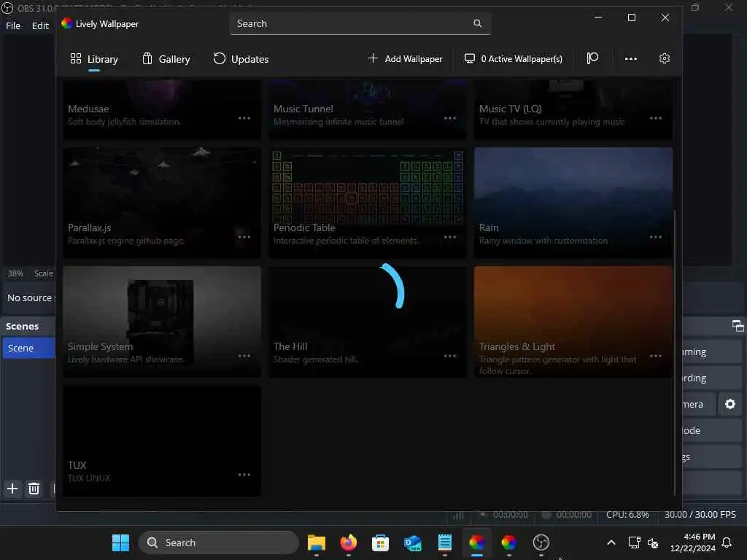This screenshot has width=747, height=560.
Task: Open OBS virtual camera settings gear
Action: coord(729,404)
